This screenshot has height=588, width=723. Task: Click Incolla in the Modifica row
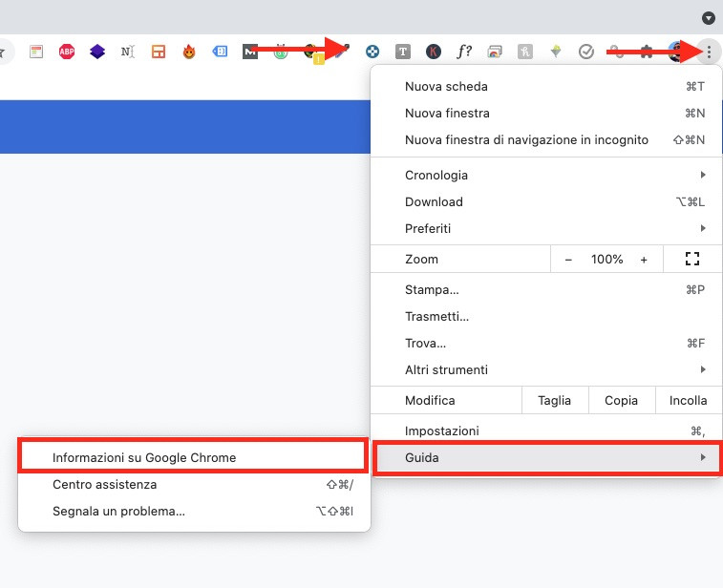click(688, 401)
